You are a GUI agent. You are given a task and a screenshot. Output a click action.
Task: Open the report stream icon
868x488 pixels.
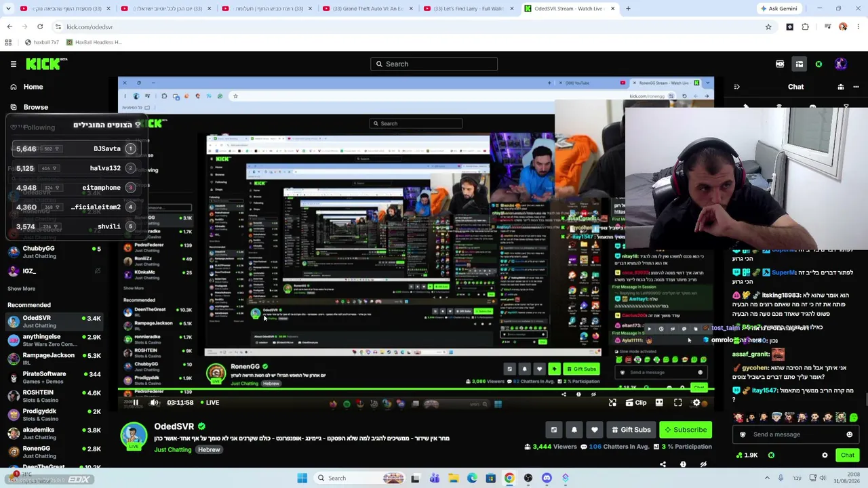click(683, 464)
